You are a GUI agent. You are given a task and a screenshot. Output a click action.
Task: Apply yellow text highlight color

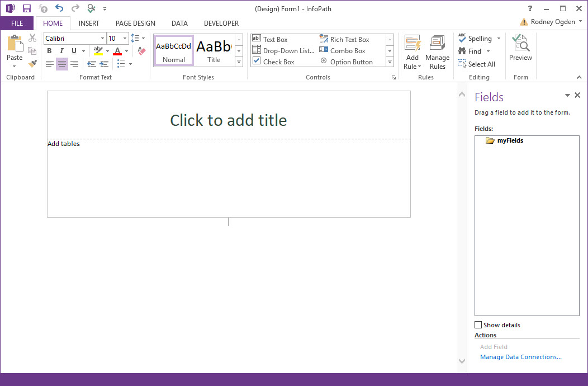[x=98, y=51]
